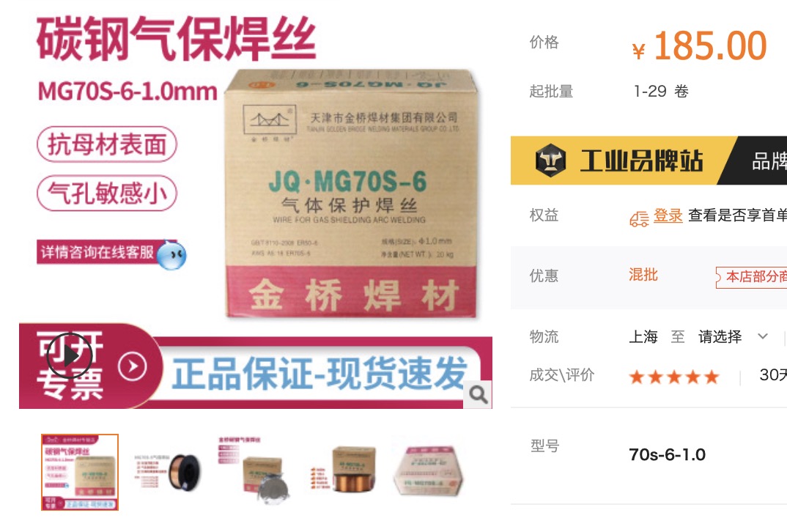
Task: Click the 本店部分商 coupon tag
Action: coord(751,276)
